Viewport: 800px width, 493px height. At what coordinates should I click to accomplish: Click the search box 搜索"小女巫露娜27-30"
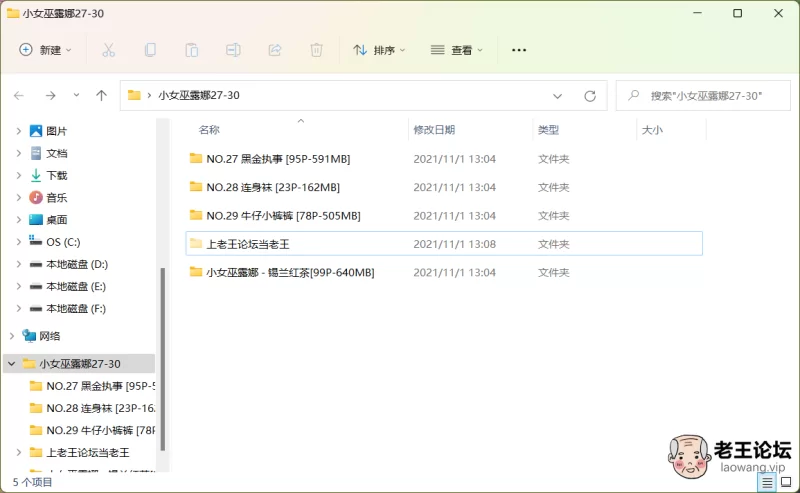(703, 95)
